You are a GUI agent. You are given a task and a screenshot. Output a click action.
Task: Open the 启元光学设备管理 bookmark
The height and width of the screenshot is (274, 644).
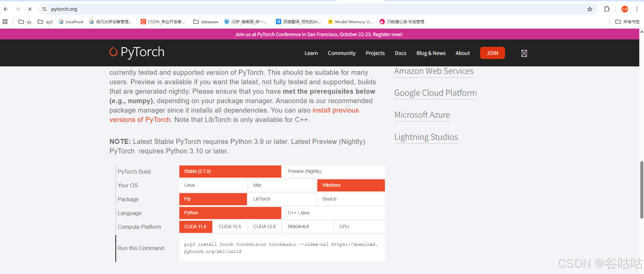[x=111, y=22]
